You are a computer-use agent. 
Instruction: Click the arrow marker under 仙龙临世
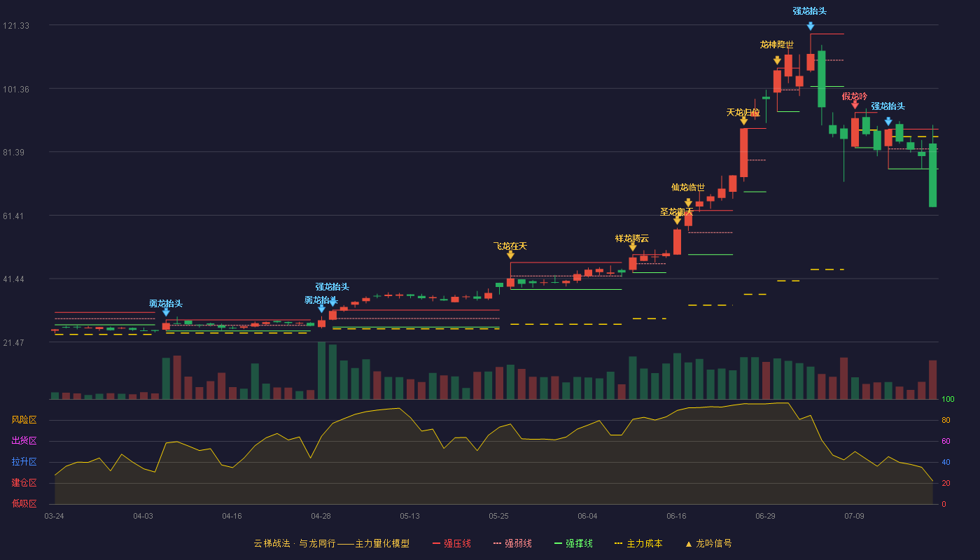pos(688,203)
